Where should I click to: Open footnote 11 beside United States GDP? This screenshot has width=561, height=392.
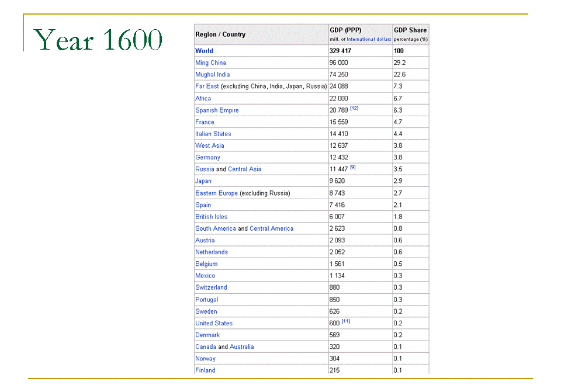pyautogui.click(x=346, y=321)
